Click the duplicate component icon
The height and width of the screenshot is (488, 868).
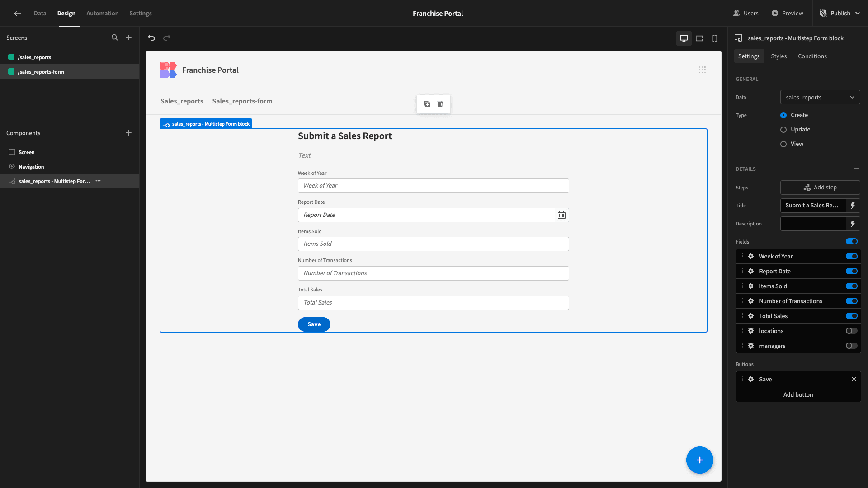point(427,104)
